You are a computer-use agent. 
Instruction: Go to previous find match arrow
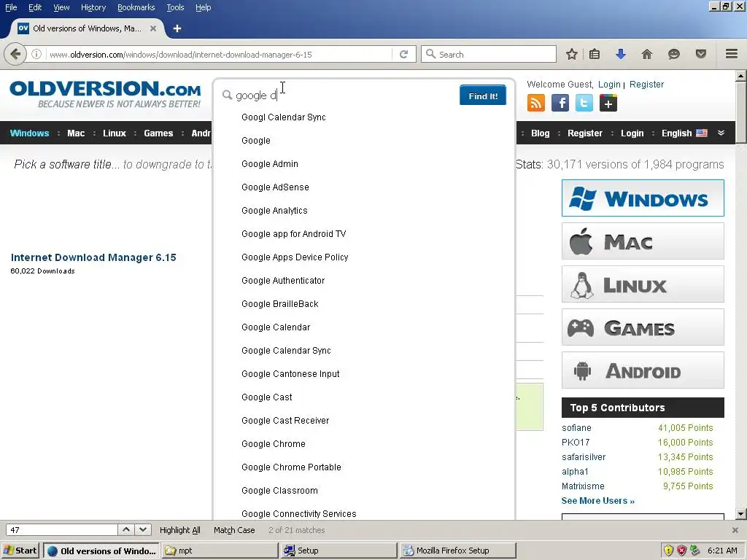[125, 529]
